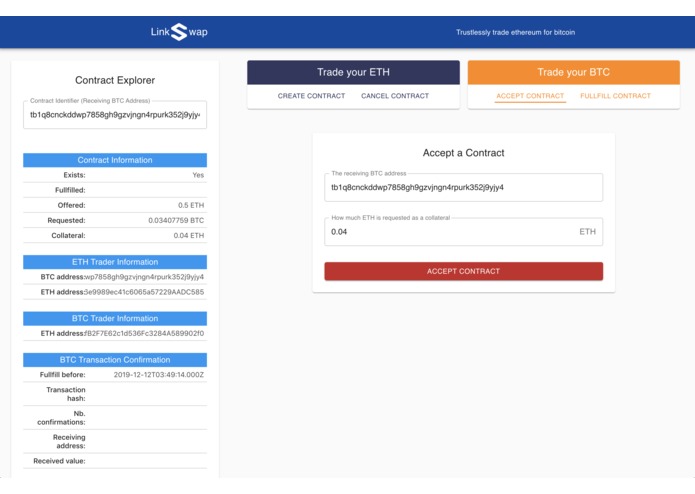Click the Contract Information section header

click(x=115, y=160)
